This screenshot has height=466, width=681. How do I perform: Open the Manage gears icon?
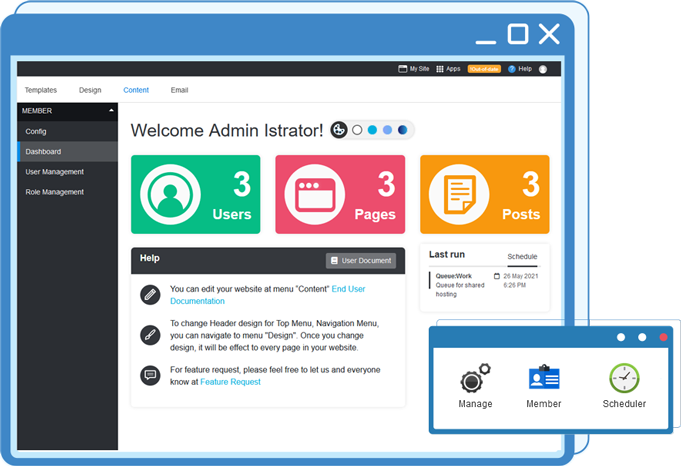point(475,377)
